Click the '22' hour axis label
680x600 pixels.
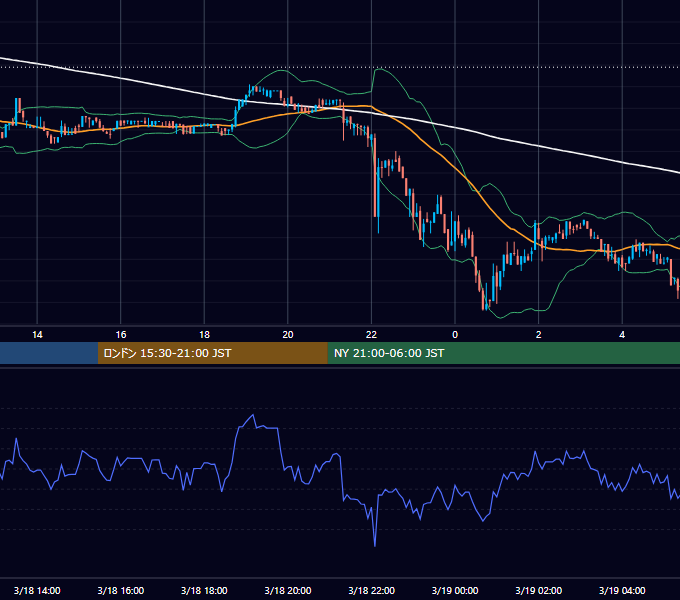(371, 335)
